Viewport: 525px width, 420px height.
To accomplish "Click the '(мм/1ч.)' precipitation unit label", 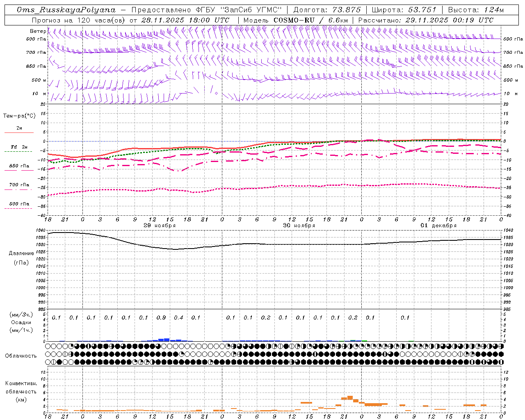I will 21,330.
